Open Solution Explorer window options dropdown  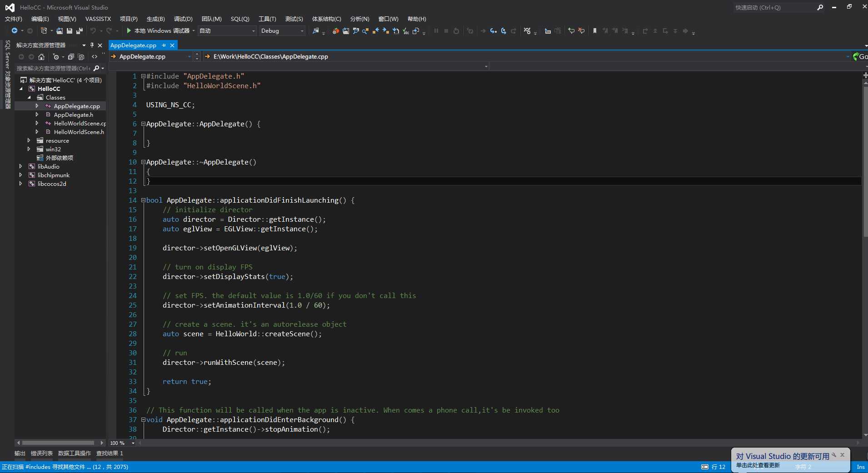tap(84, 45)
